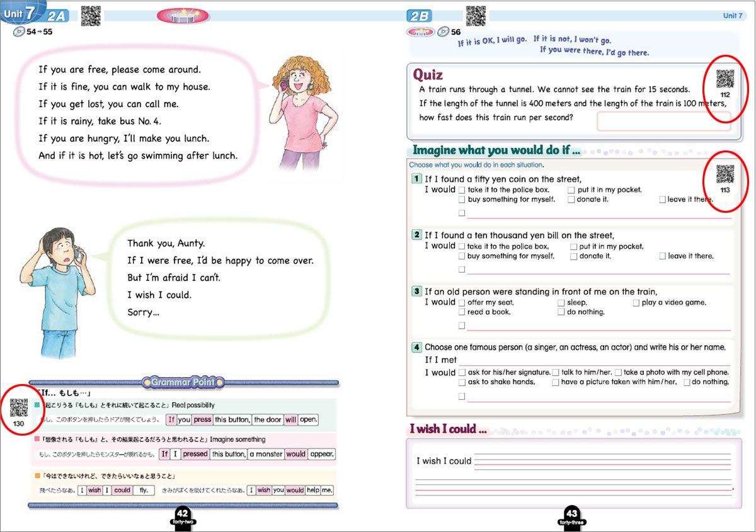Click the QR code labeled 113

(725, 173)
